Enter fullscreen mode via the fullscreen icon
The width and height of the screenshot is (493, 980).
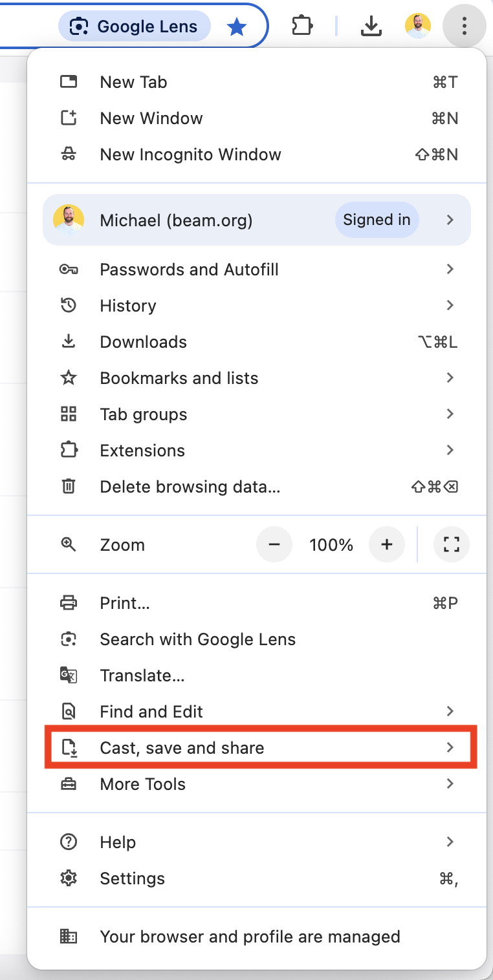(x=452, y=545)
